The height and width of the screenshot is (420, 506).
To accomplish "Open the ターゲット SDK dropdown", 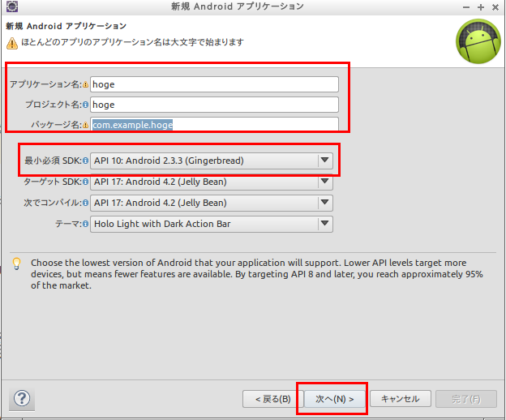I will [212, 182].
